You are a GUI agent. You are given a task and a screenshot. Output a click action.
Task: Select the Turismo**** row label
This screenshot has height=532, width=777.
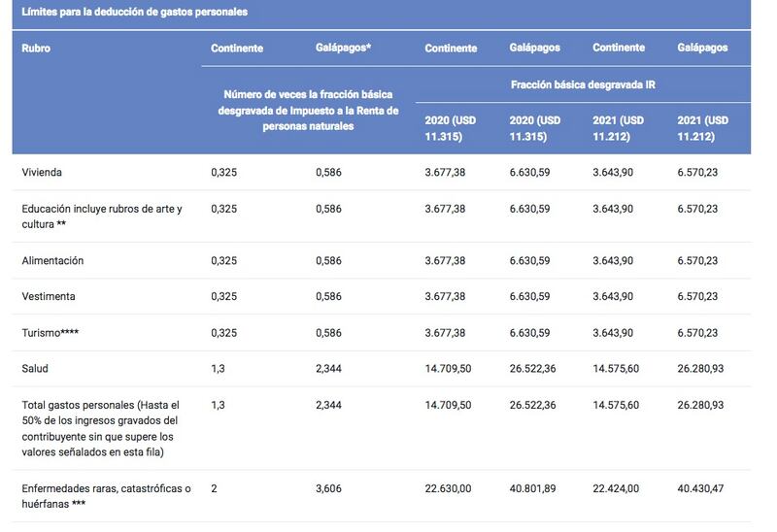click(x=51, y=333)
